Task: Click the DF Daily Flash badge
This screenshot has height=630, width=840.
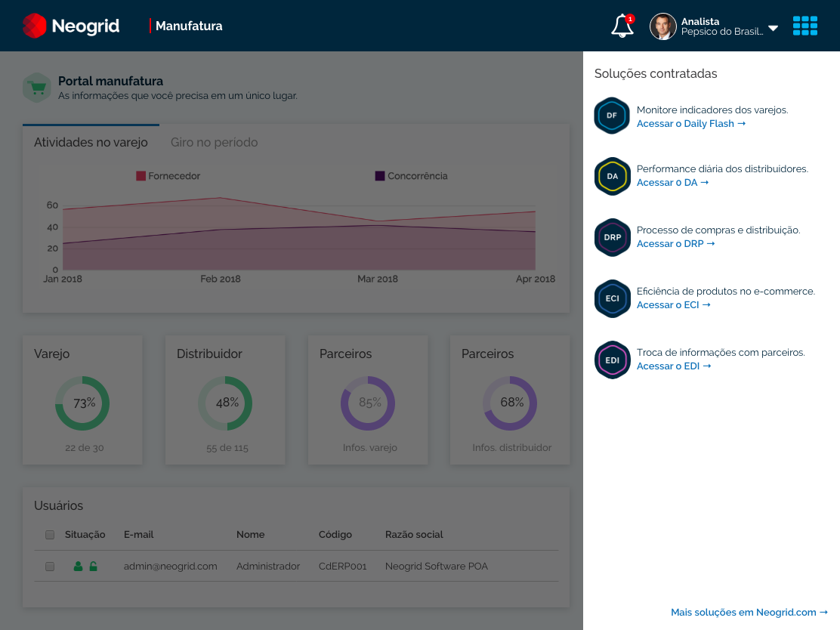Action: coord(612,115)
